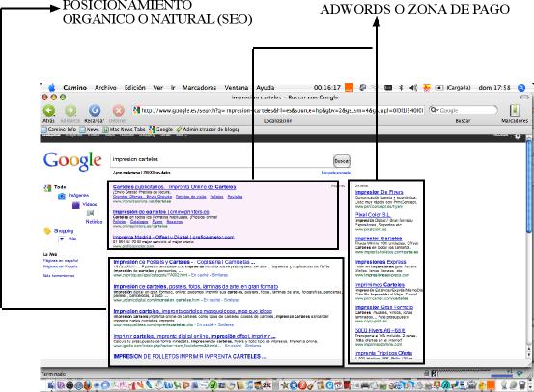Viewport: 534px width, 392px height.
Task: Select the Shopping search filter
Action: (64, 231)
